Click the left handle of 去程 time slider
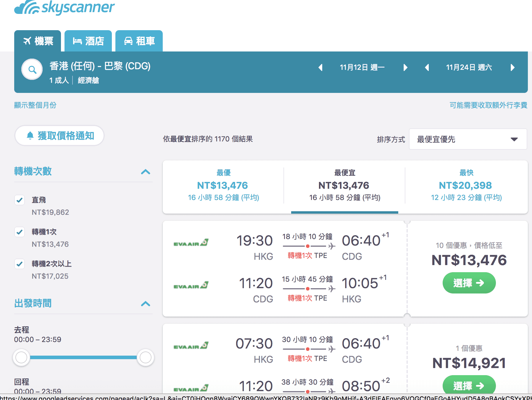This screenshot has width=532, height=400. (21, 357)
